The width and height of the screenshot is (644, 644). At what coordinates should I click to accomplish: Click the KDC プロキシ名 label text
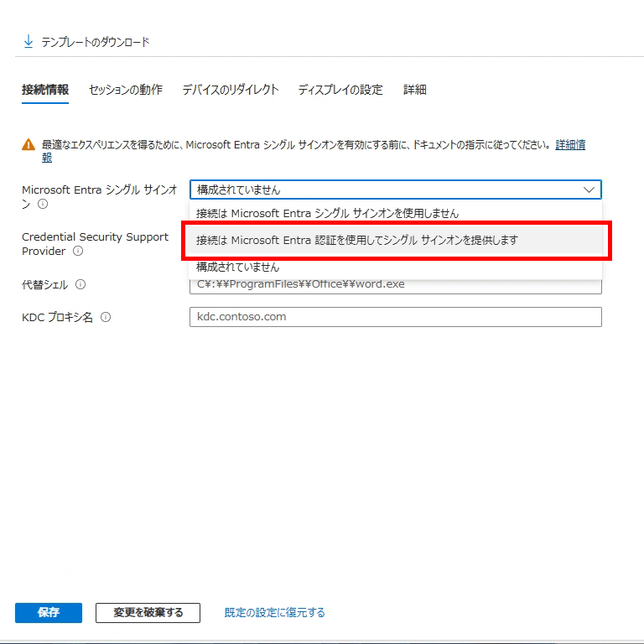coord(57,317)
